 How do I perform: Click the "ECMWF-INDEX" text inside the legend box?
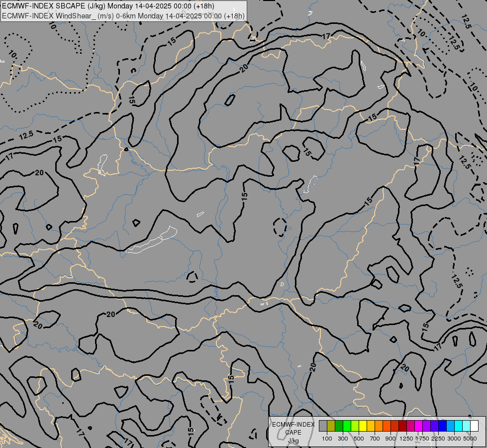(293, 425)
